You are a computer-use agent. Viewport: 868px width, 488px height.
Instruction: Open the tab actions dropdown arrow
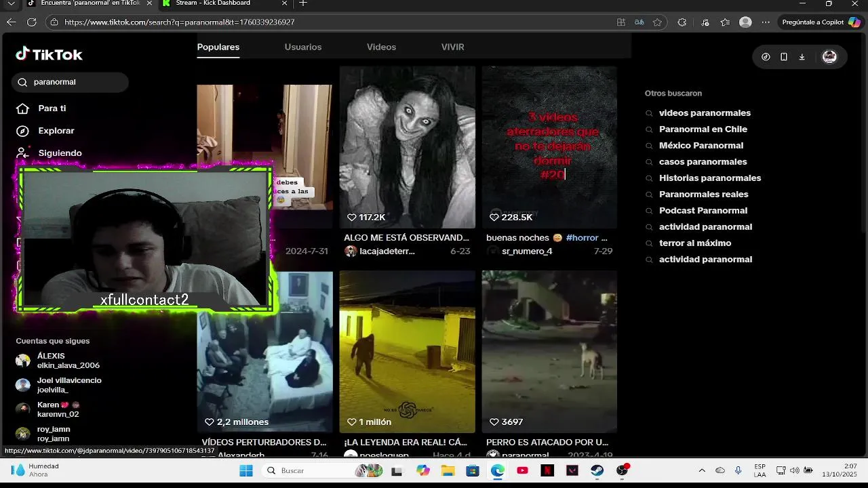tap(11, 3)
